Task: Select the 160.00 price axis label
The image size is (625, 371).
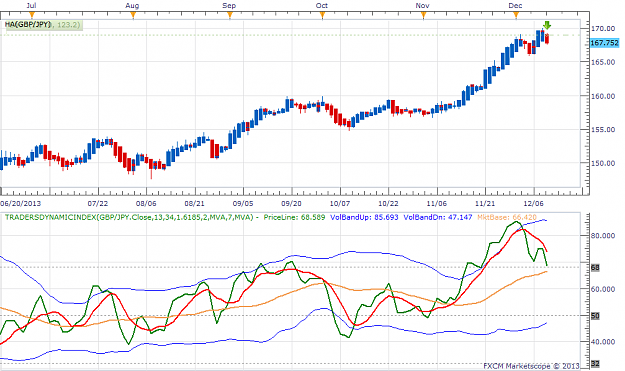Action: point(603,96)
